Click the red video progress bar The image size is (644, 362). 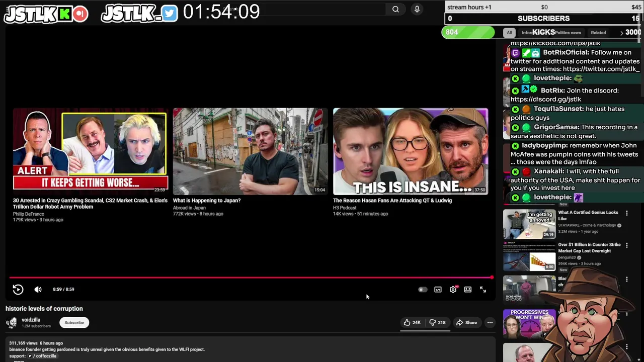[251, 277]
